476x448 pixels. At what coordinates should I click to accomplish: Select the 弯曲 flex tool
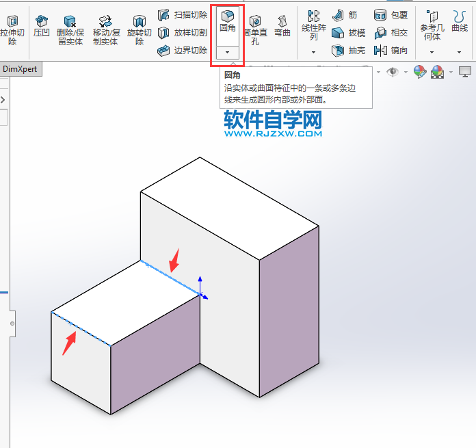pos(282,26)
